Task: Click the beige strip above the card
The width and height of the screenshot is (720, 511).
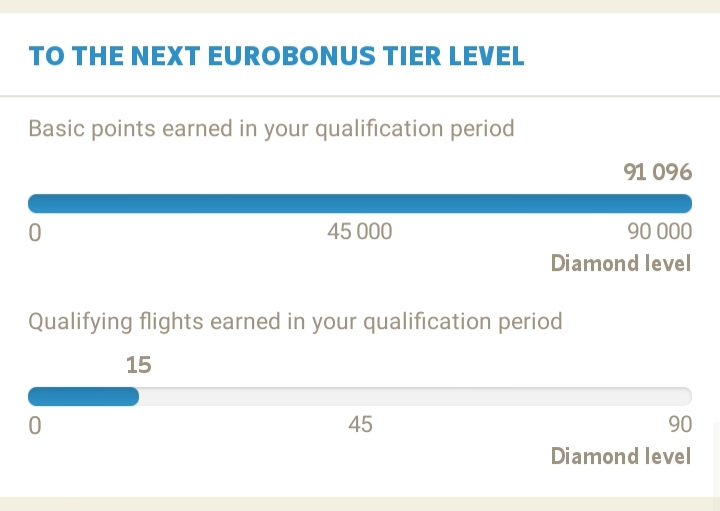Action: point(360,6)
